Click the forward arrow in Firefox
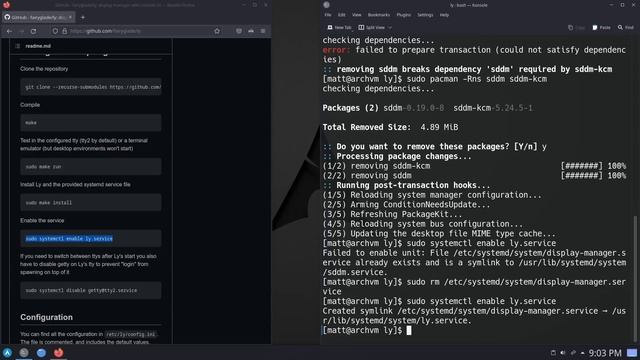This screenshot has height=360, width=640. 21,31
